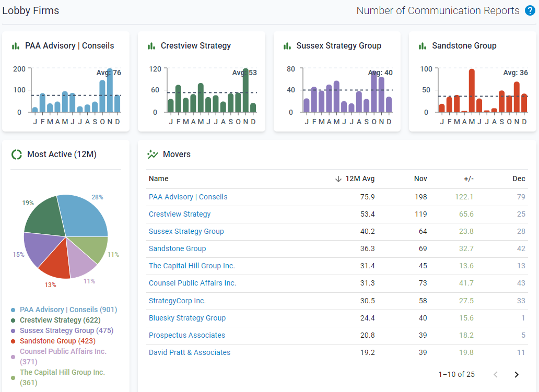
Task: Open StrategyCorp Inc. link
Action: 177,301
